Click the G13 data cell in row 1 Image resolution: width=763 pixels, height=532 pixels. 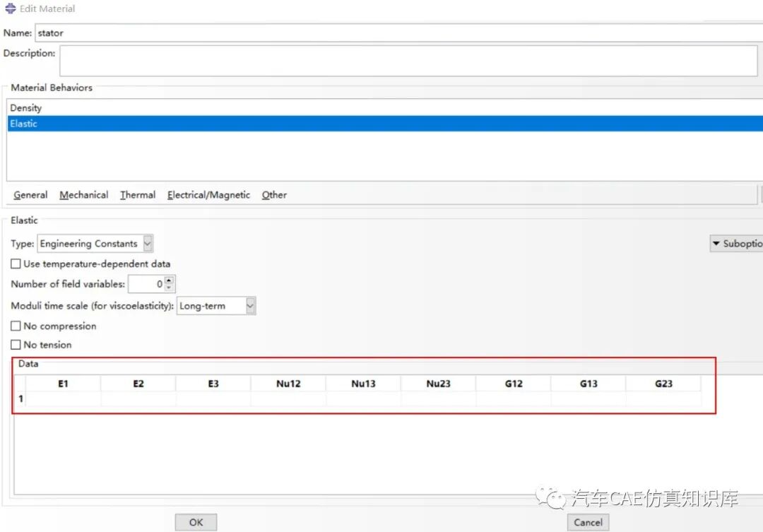click(x=588, y=398)
